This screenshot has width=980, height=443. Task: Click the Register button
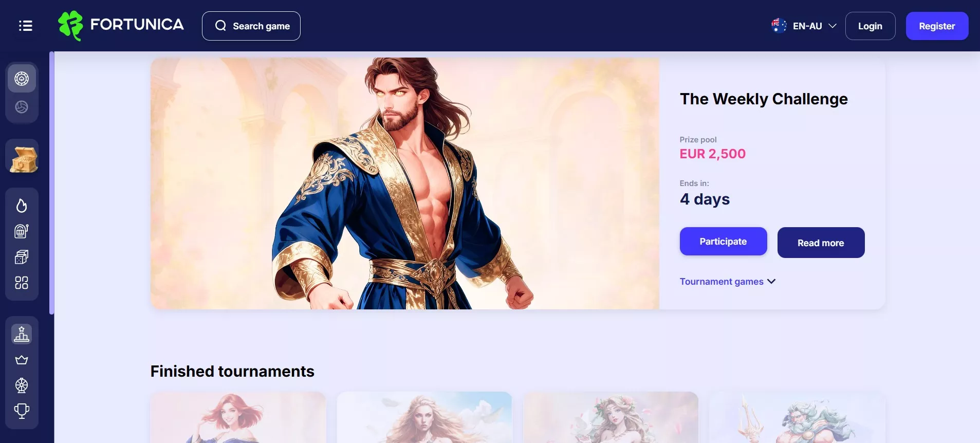[937, 26]
